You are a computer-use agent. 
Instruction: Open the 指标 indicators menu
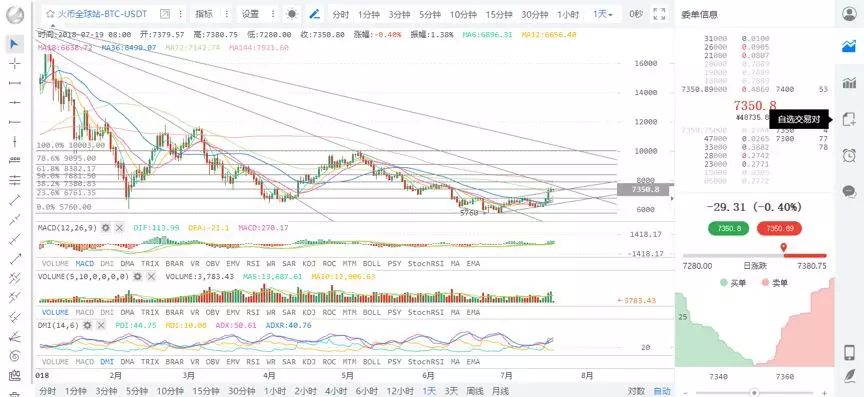pyautogui.click(x=204, y=14)
